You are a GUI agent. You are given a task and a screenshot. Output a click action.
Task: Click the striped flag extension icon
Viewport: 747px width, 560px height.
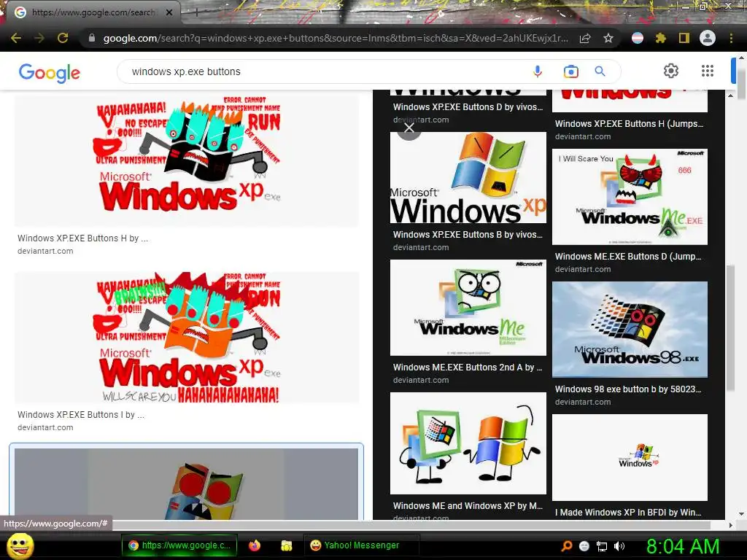pyautogui.click(x=638, y=38)
